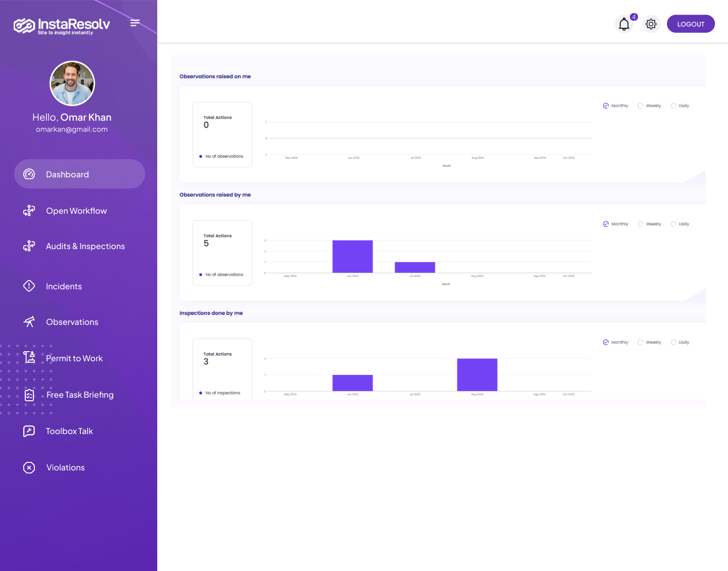Click the Toolbox Talk wrench icon
Image resolution: width=728 pixels, height=571 pixels.
point(29,431)
